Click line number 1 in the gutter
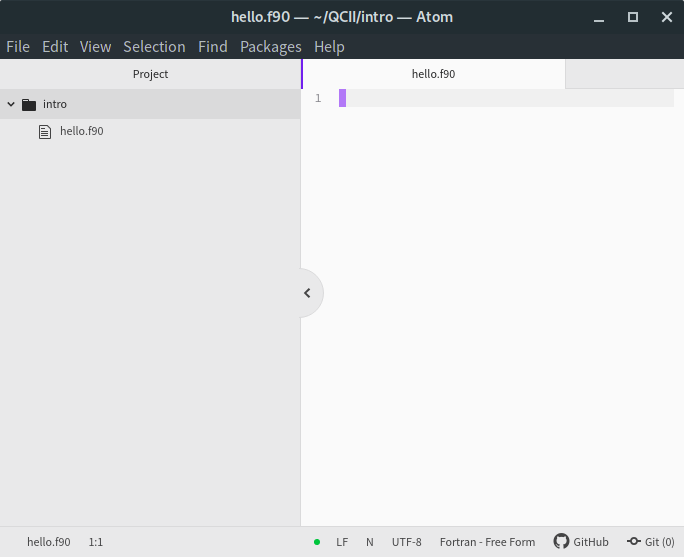684x557 pixels. (x=318, y=99)
